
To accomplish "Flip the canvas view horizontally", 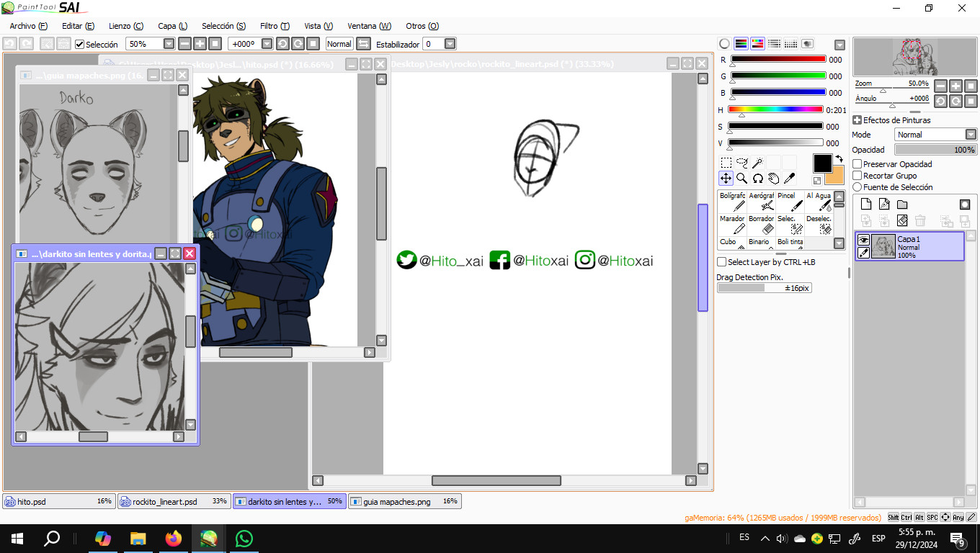I will (x=363, y=44).
